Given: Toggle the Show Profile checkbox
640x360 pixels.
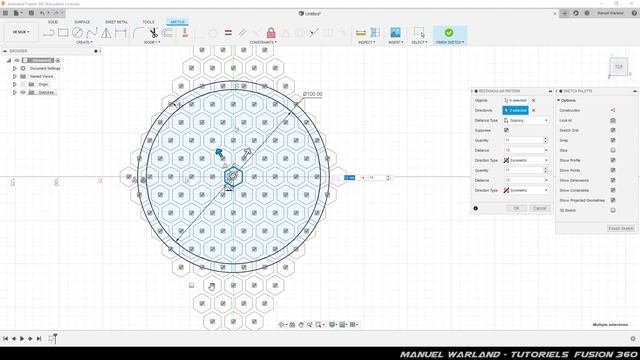Looking at the screenshot, I should pyautogui.click(x=613, y=160).
